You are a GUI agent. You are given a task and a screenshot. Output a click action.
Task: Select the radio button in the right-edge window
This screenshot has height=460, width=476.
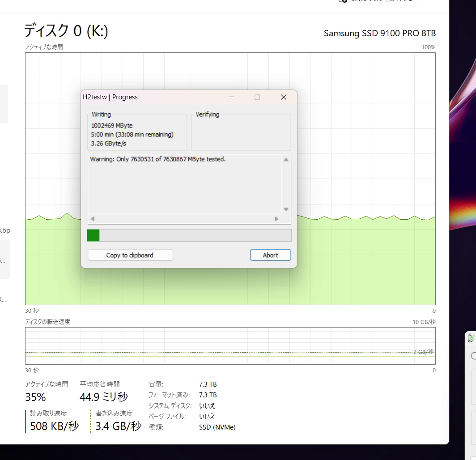(473, 356)
